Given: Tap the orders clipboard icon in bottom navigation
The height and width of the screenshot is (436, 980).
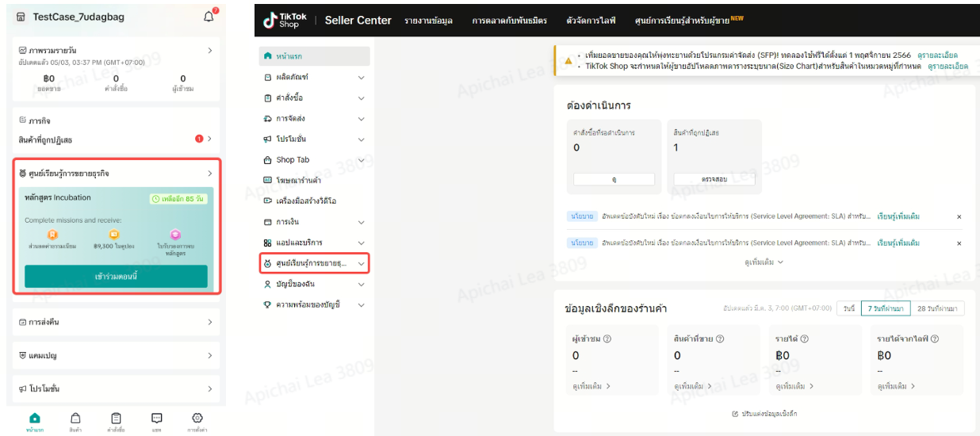Looking at the screenshot, I should (x=116, y=419).
